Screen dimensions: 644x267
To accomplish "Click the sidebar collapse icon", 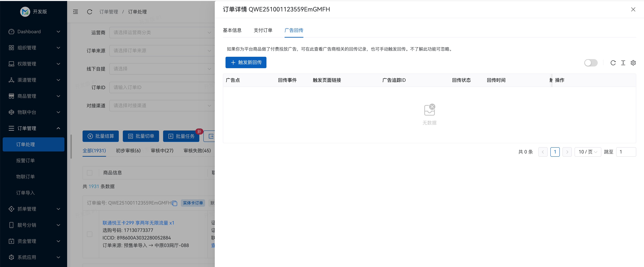I will pos(76,12).
